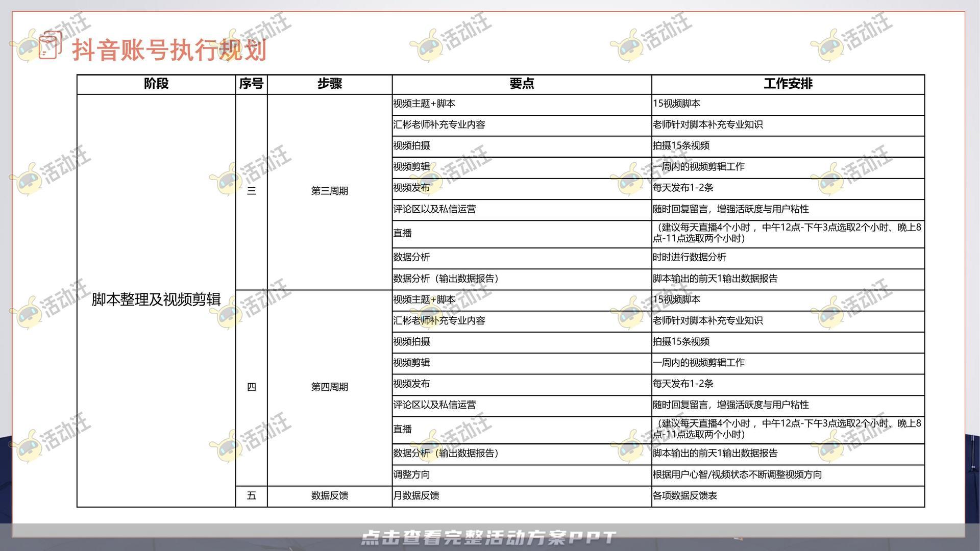
Task: Select the 阶段 column header
Action: [x=156, y=84]
